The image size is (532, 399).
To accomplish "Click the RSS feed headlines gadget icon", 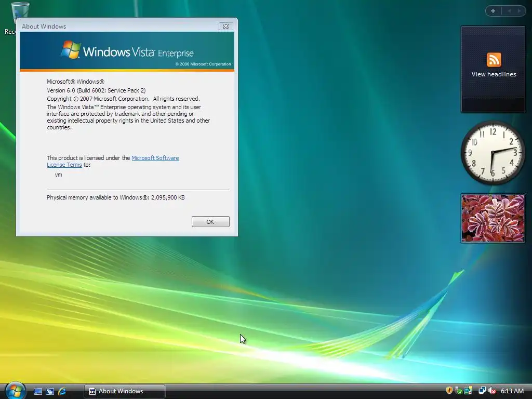I will tap(494, 60).
